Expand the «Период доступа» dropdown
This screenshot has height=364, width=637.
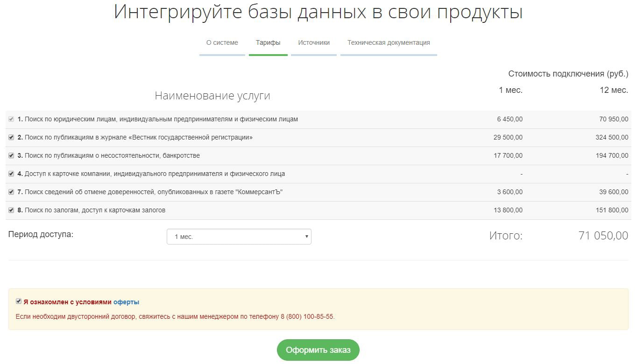click(239, 237)
